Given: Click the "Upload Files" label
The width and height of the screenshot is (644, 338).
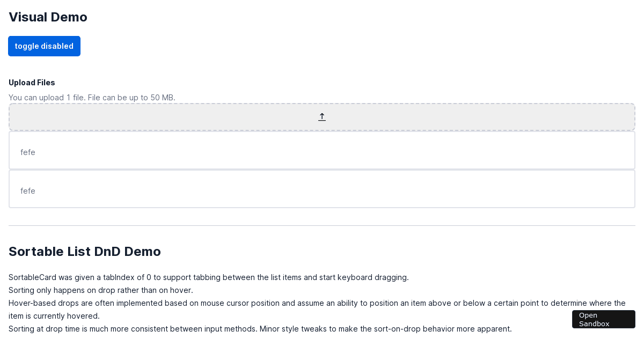Looking at the screenshot, I should (x=32, y=83).
